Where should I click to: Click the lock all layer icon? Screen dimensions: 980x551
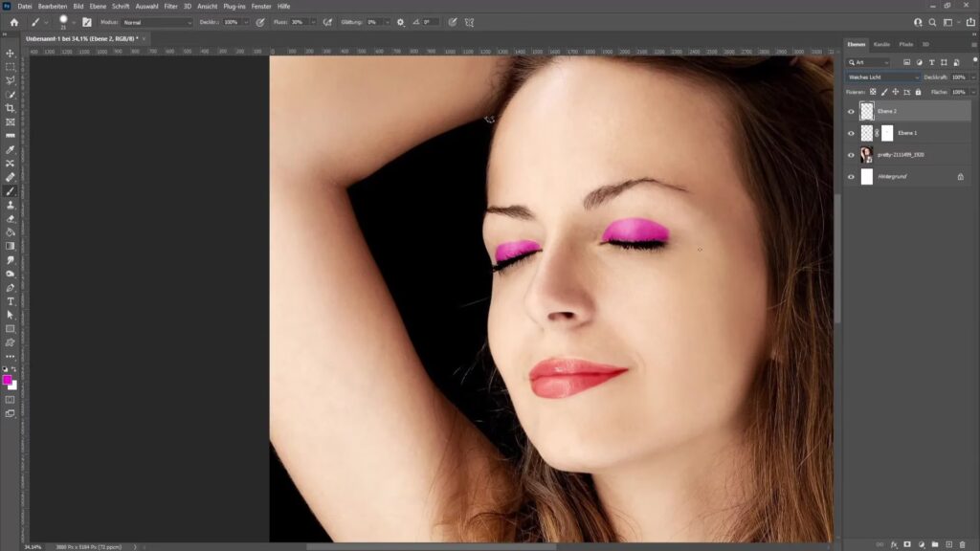919,92
